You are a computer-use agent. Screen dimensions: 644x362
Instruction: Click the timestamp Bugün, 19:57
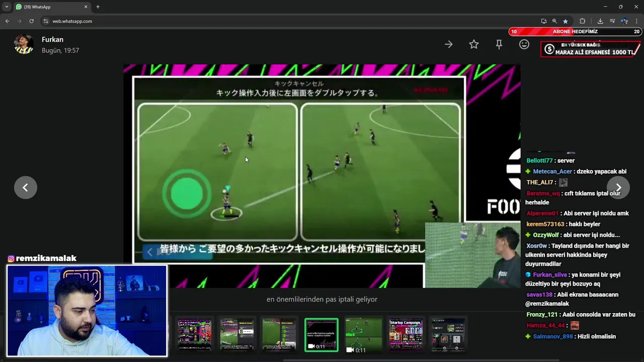point(60,50)
